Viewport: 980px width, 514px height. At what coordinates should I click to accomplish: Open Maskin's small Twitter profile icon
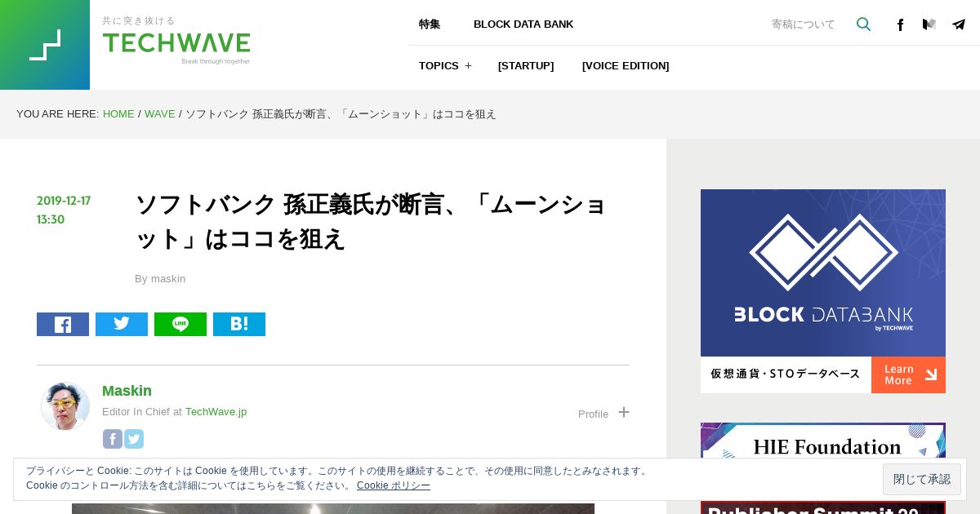pos(134,439)
